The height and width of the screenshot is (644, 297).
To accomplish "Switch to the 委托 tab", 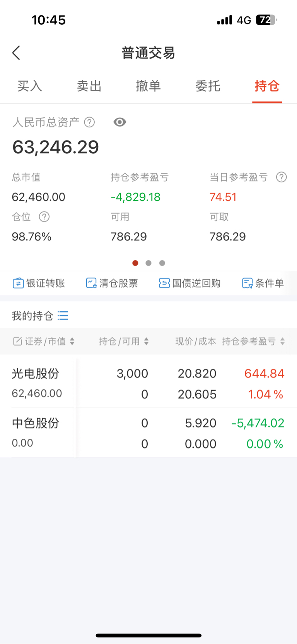I will [208, 86].
